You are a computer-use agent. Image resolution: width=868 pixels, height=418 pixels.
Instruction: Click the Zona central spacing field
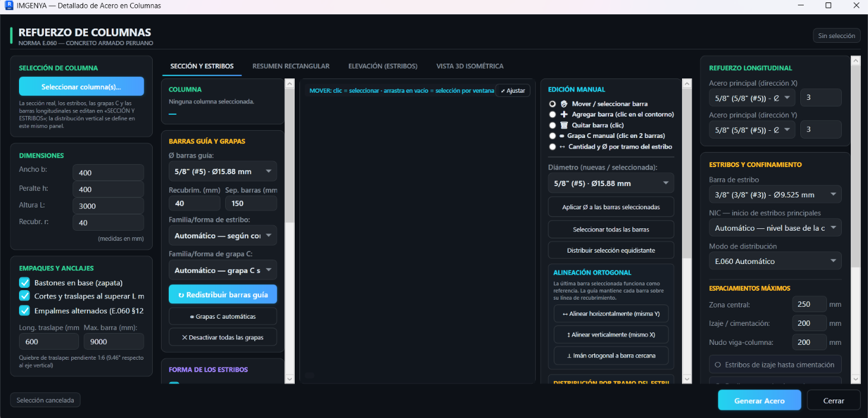(x=809, y=304)
